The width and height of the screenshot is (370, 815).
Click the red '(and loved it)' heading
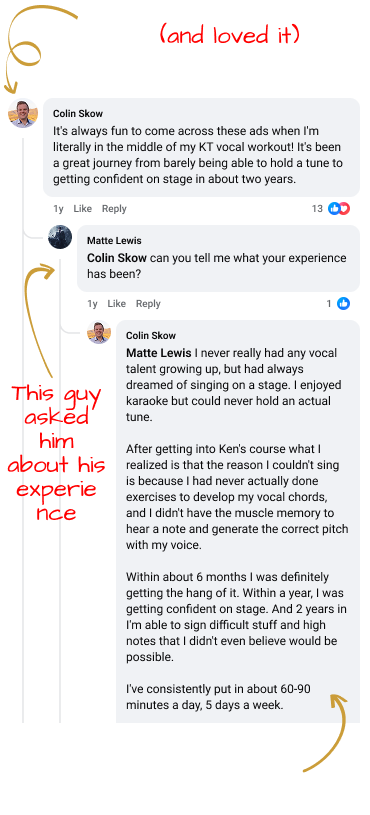[229, 35]
